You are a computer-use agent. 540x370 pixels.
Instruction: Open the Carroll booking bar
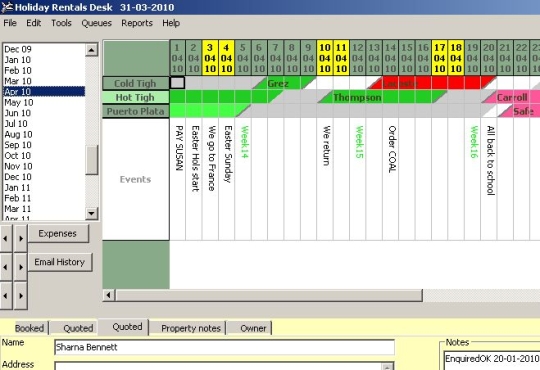tap(511, 97)
